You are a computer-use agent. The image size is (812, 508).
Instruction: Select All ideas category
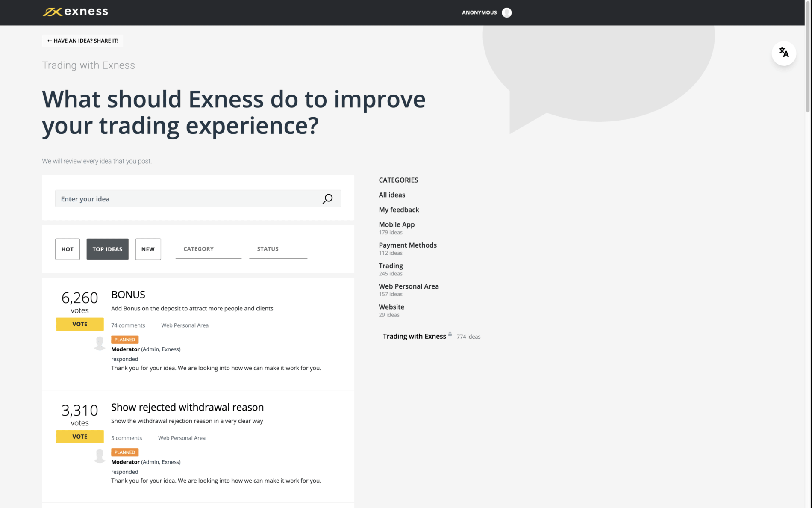coord(392,195)
